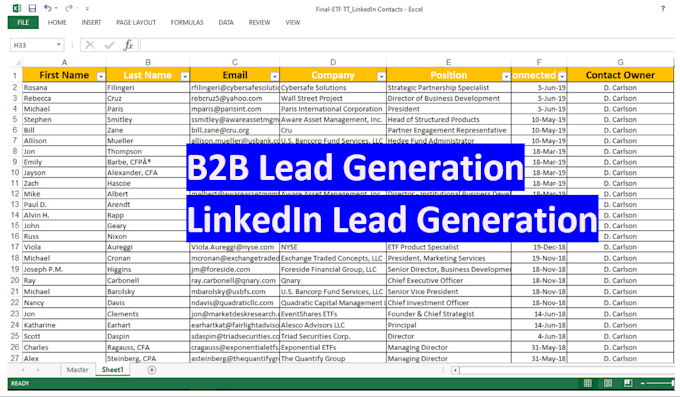Open Connected column filter dropdown
The width and height of the screenshot is (680, 397).
coord(562,76)
